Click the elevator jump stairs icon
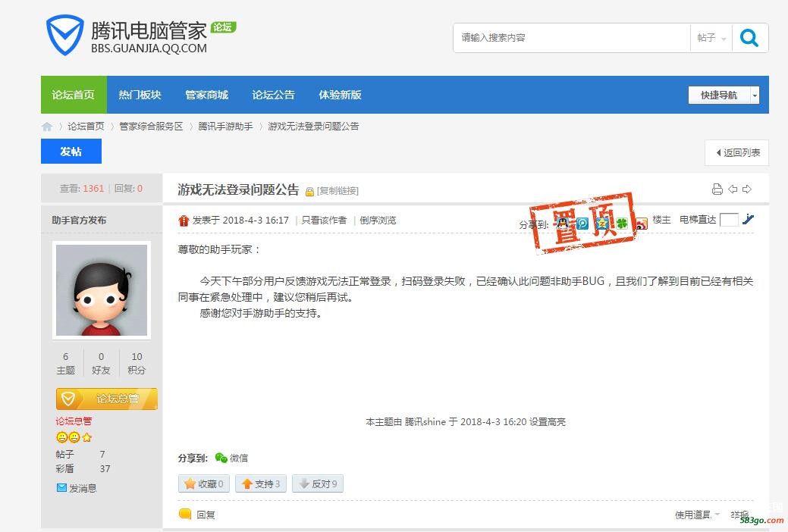This screenshot has width=788, height=532. point(749,219)
